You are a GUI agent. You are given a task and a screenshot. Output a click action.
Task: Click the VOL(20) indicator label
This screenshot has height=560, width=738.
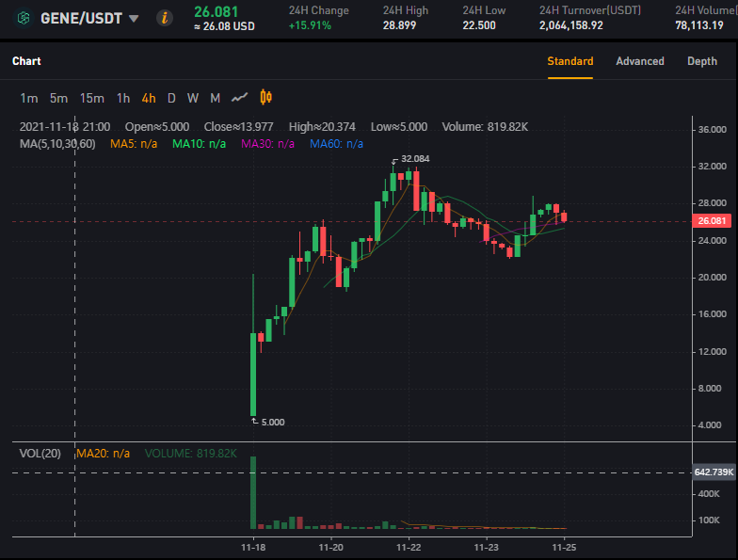coord(40,454)
